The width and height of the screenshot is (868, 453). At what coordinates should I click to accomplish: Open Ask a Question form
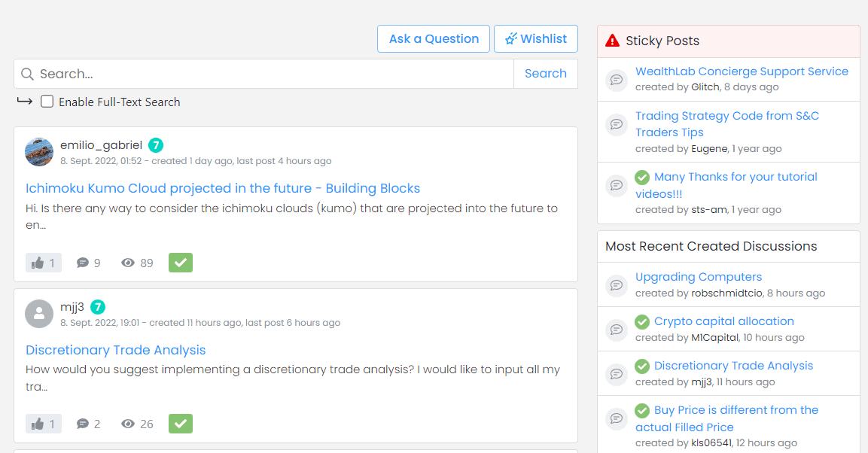point(434,39)
